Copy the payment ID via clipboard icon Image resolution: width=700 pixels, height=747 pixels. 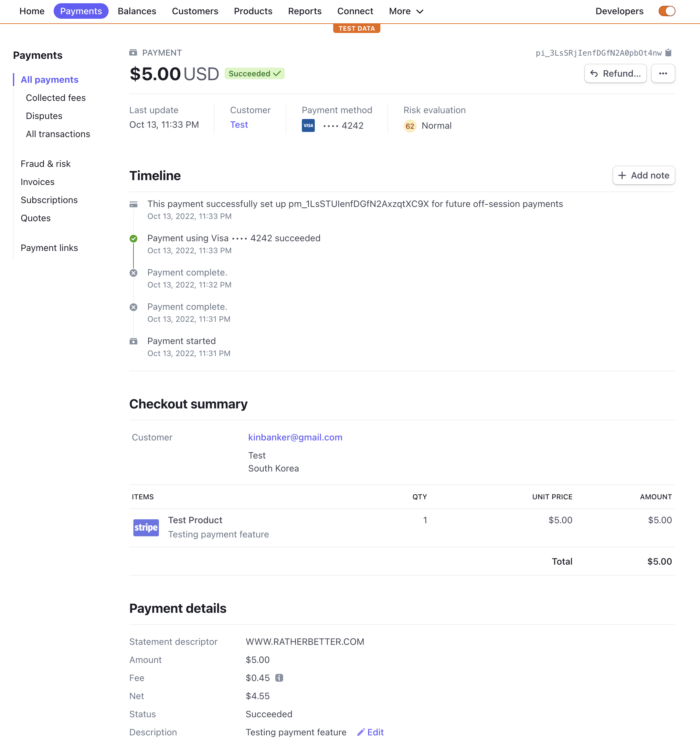click(668, 53)
